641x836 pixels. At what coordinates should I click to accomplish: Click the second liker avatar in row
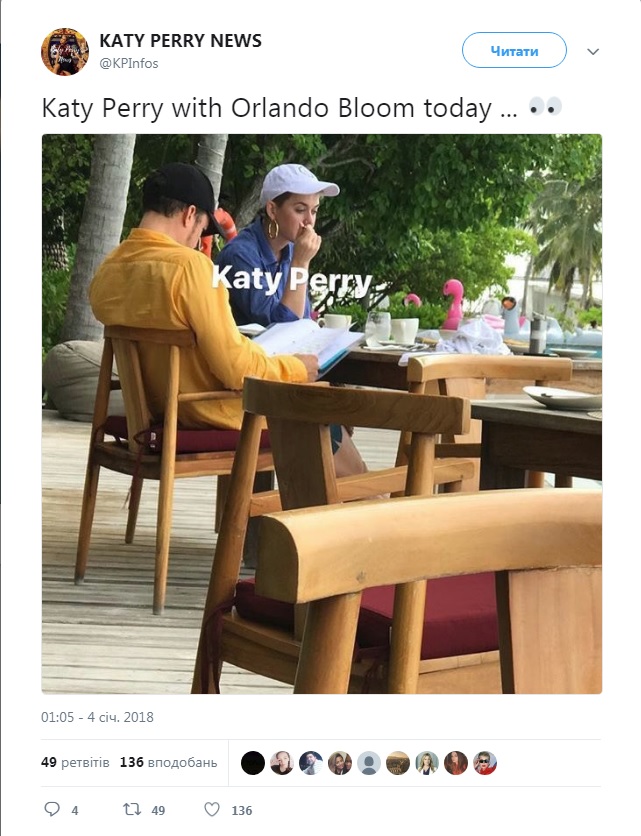click(x=282, y=763)
